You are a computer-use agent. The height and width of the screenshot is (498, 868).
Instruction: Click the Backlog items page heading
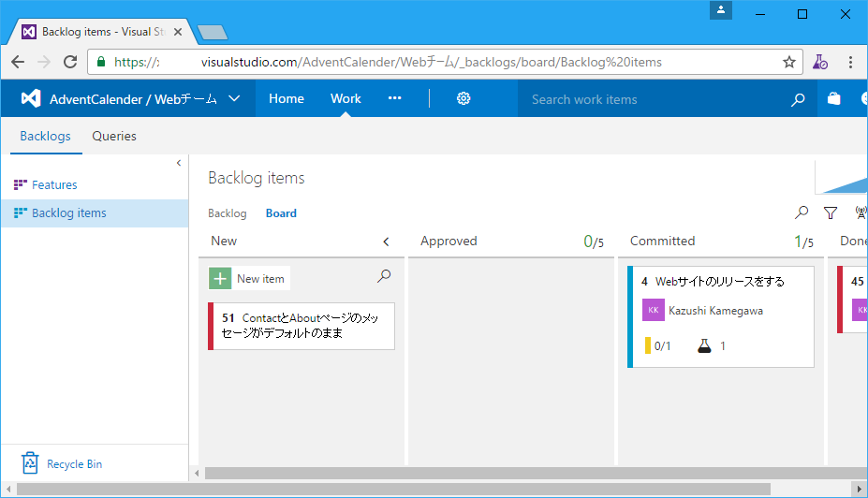257,178
